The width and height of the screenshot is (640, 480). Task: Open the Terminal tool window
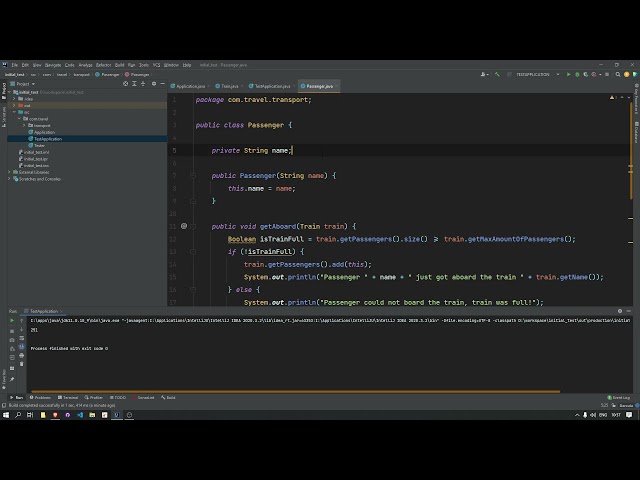tap(68, 398)
